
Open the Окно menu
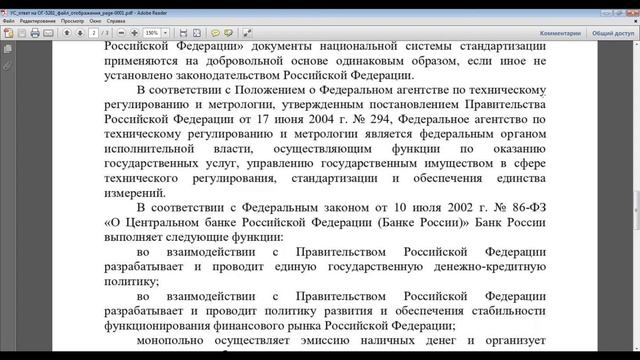pos(95,21)
